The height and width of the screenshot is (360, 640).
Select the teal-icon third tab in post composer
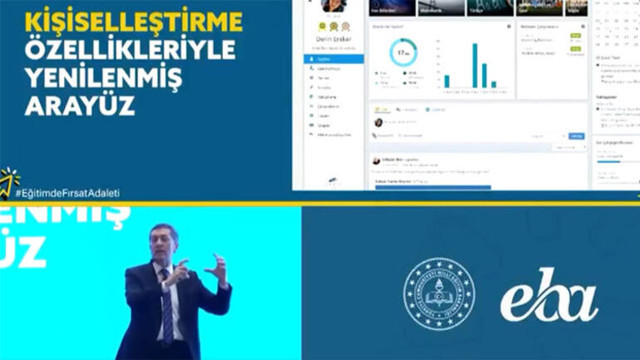click(435, 109)
